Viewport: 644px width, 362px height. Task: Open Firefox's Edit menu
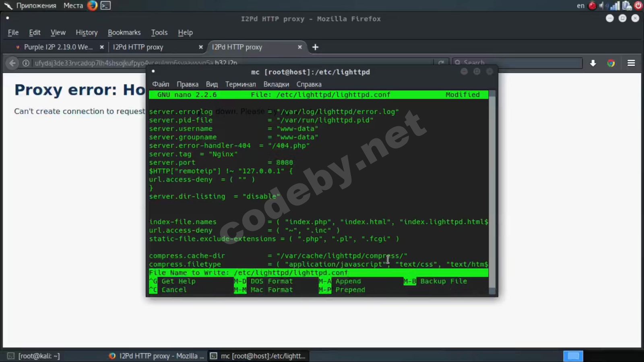[35, 33]
